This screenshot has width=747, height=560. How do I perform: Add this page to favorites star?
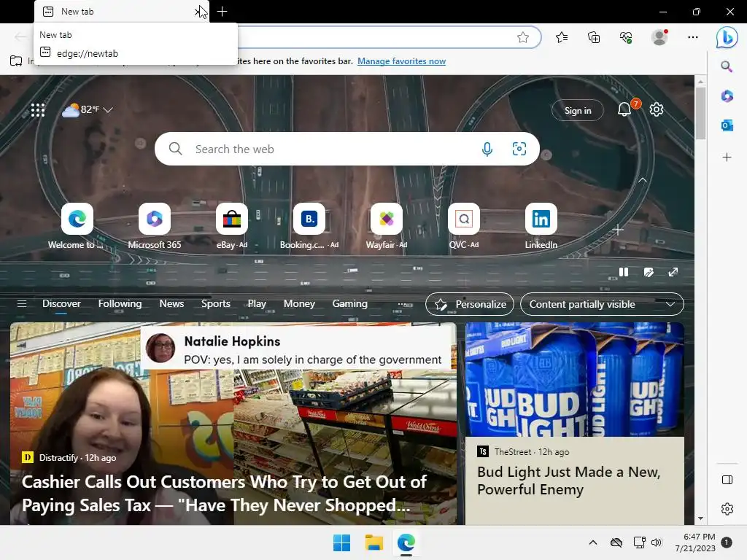(522, 37)
